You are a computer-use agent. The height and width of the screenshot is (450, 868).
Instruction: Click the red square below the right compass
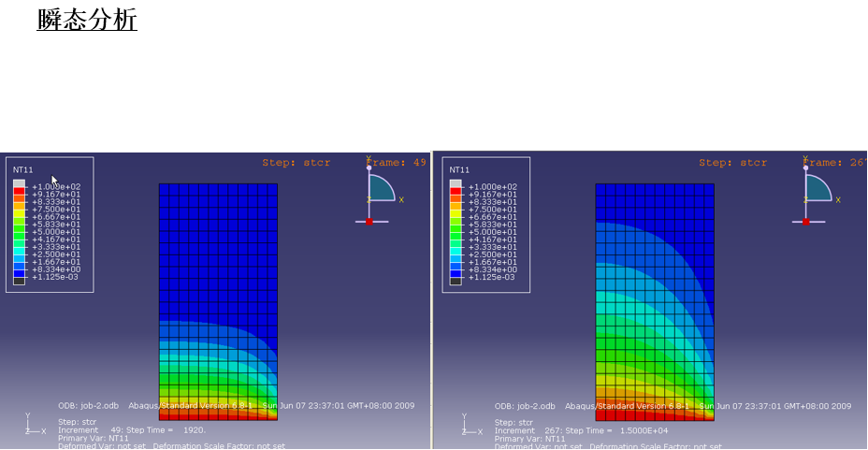(x=806, y=222)
